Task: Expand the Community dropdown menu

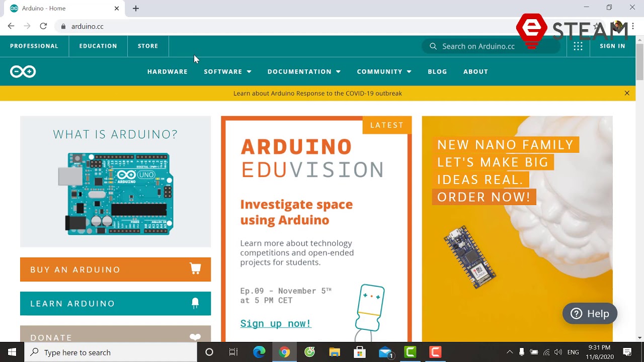Action: pyautogui.click(x=384, y=72)
